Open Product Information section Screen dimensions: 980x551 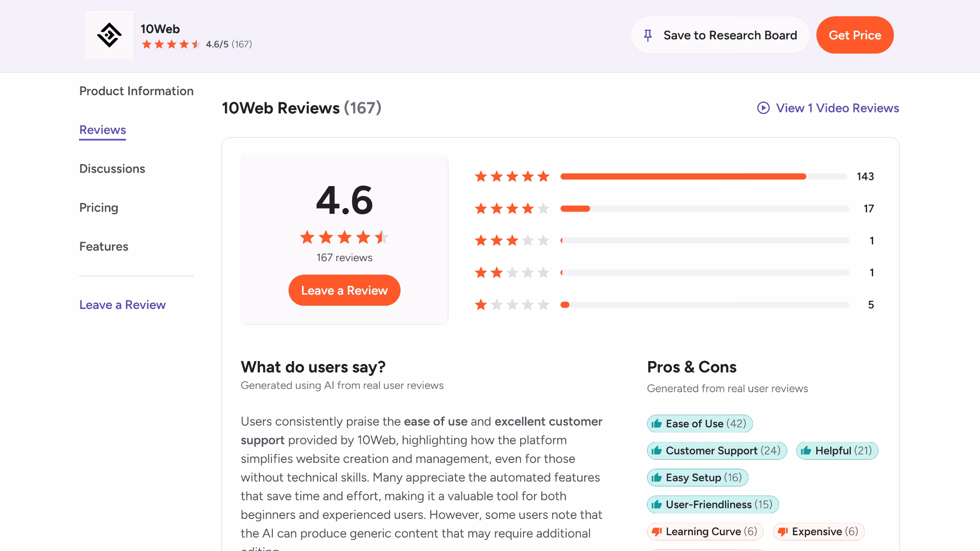point(136,91)
